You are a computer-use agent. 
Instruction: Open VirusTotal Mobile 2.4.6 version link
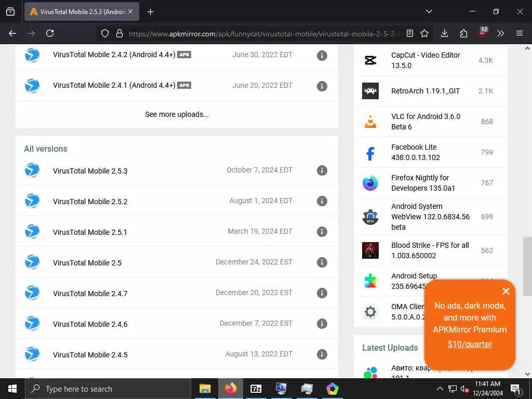(x=90, y=324)
